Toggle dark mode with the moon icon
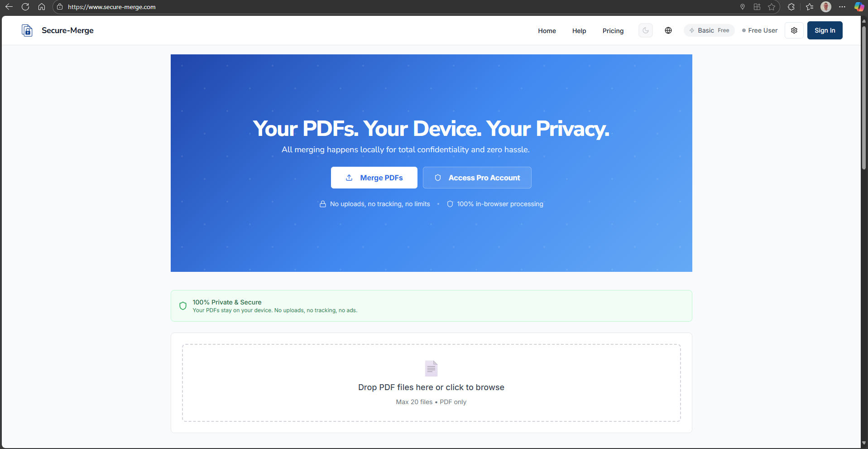The width and height of the screenshot is (868, 449). click(x=646, y=30)
